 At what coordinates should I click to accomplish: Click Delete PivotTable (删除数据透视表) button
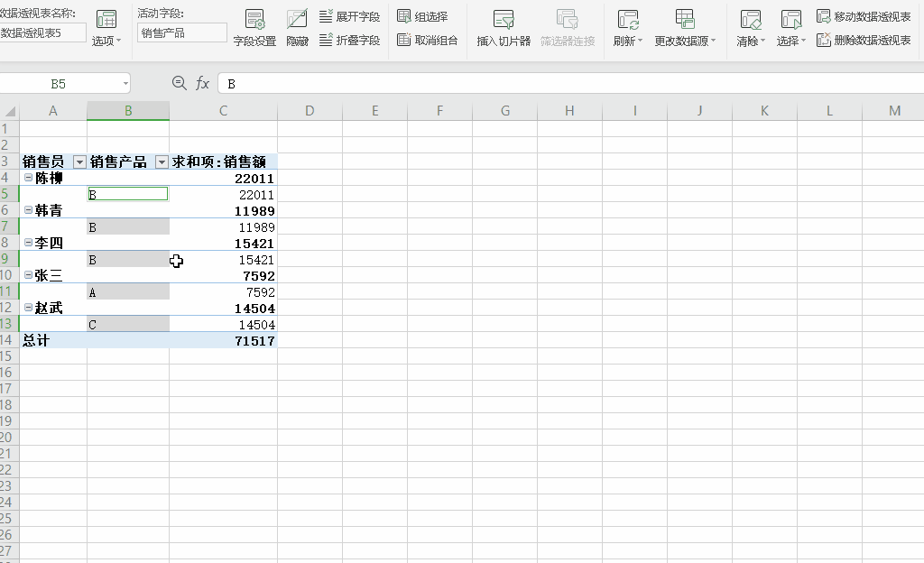(x=864, y=41)
